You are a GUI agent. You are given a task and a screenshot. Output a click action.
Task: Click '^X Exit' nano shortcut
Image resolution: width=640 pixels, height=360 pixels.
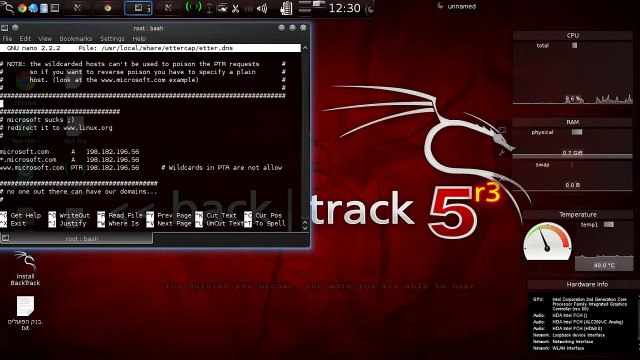(x=13, y=223)
